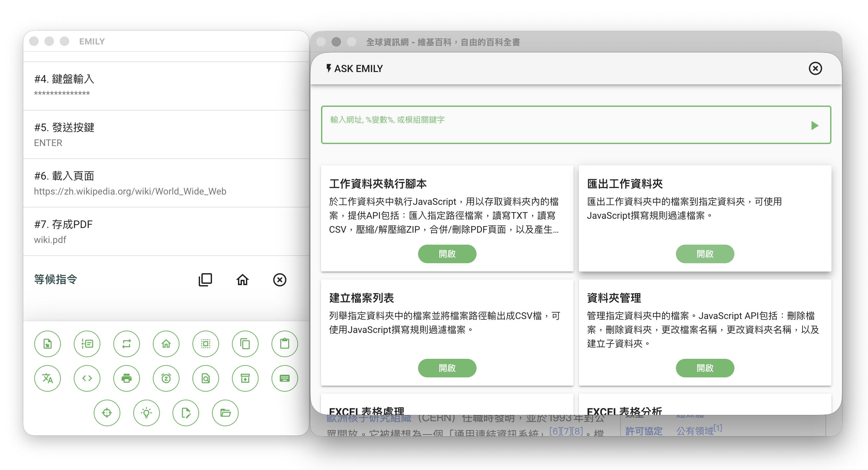Click the translate language icon
This screenshot has width=868, height=470.
(48, 378)
